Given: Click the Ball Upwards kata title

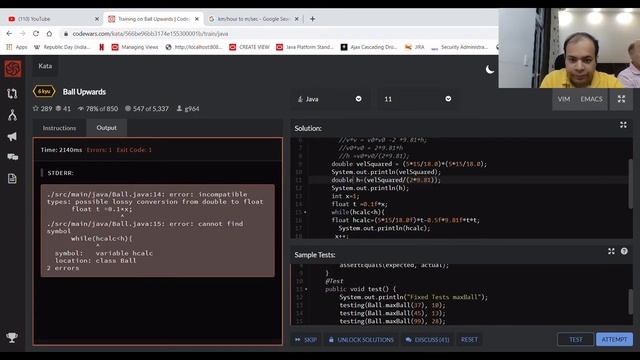Looking at the screenshot, I should point(84,92).
